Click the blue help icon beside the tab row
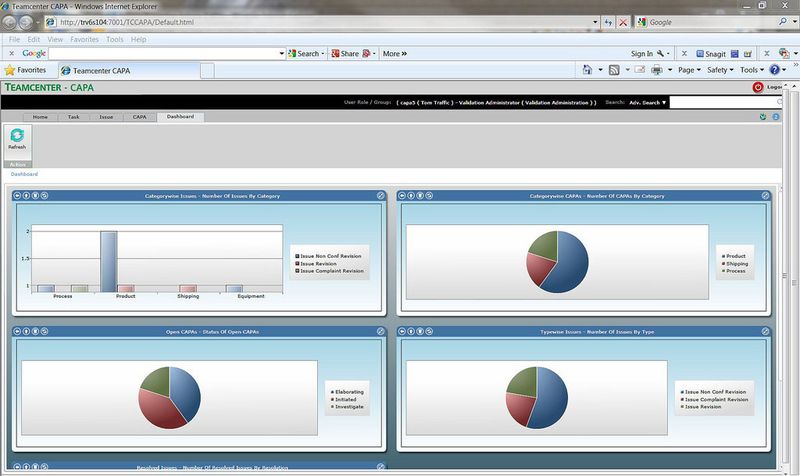 (776, 117)
